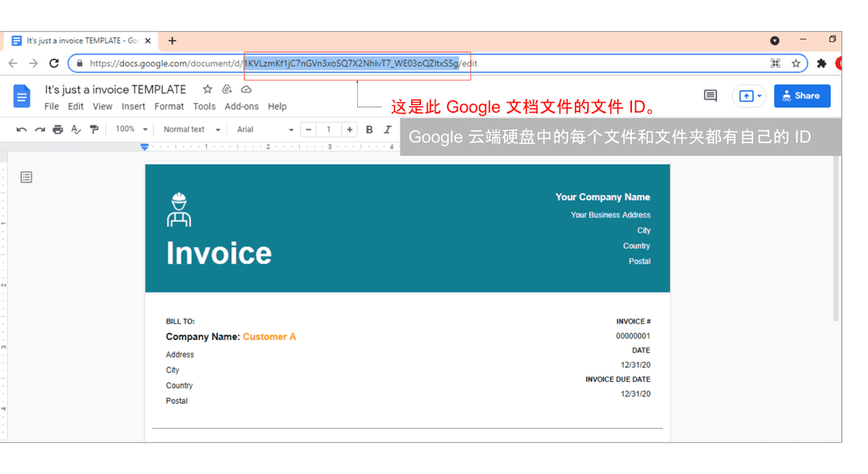Run the spell check icon
The width and height of the screenshot is (868, 474).
click(x=76, y=130)
